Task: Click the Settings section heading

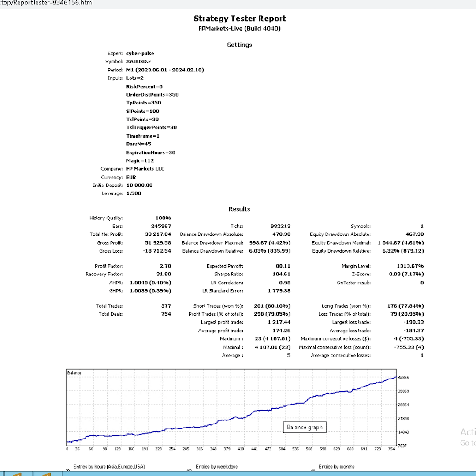Action: coord(239,45)
